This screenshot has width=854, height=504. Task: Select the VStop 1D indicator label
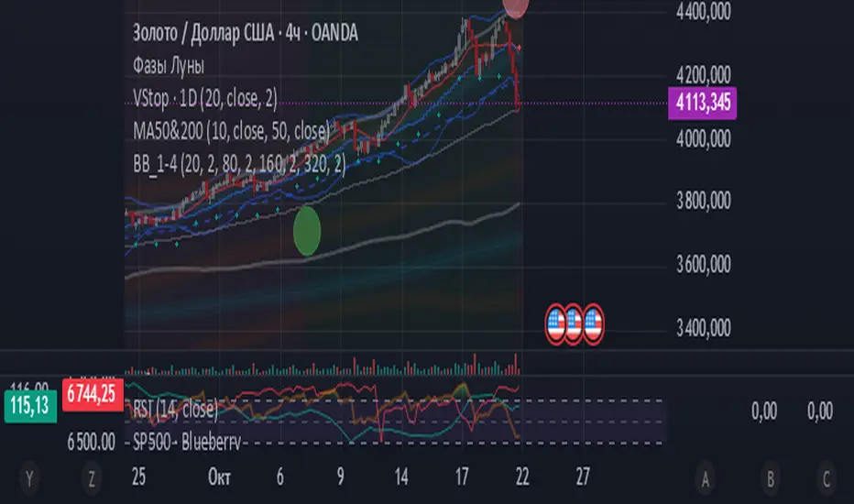click(205, 99)
